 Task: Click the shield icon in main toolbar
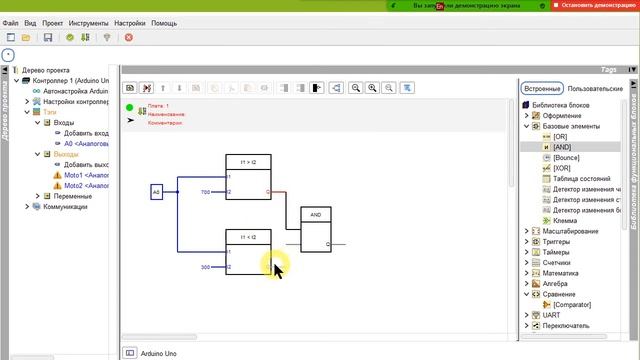click(107, 38)
